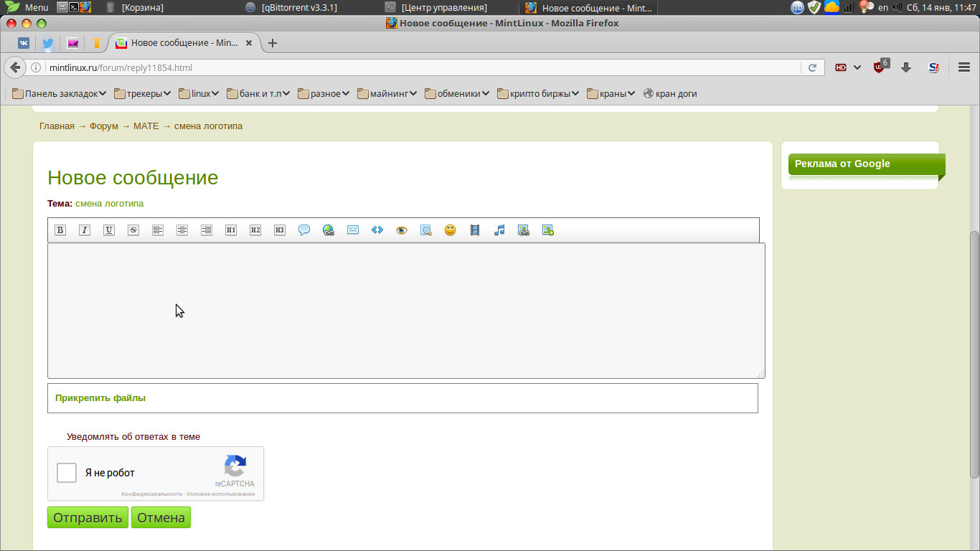Expand the 'трекеры' bookmarks folder
This screenshot has height=551, width=980.
pos(143,93)
